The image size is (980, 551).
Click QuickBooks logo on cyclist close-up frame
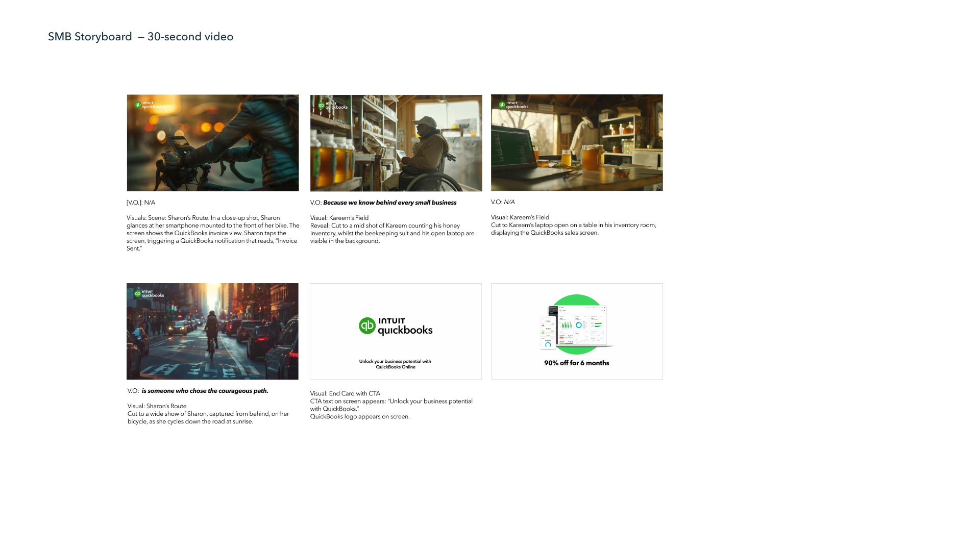point(149,105)
